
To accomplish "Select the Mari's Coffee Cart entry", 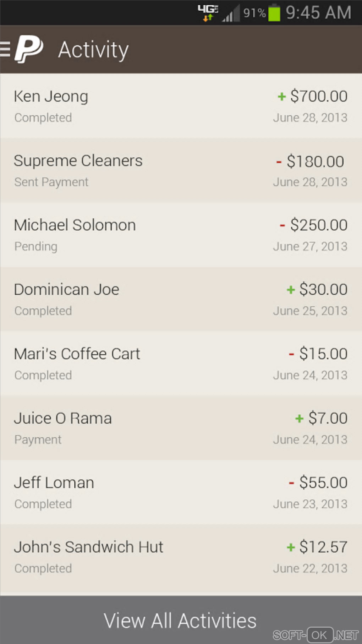I will [181, 364].
